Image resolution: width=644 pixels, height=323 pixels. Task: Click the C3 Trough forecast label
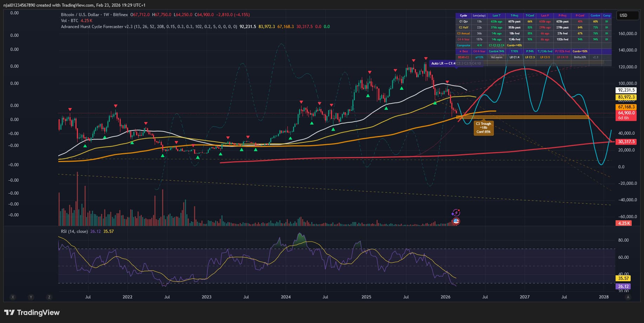tap(483, 128)
